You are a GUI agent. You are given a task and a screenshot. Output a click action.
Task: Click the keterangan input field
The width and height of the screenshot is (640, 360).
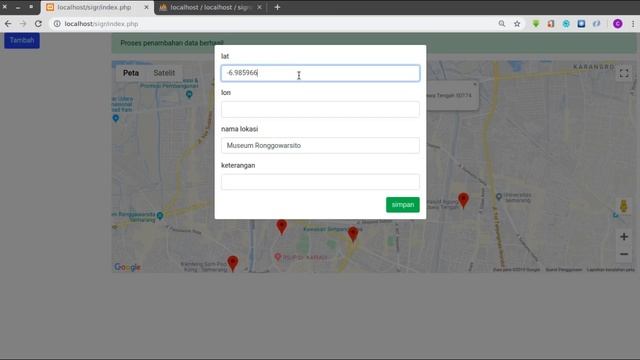point(320,182)
